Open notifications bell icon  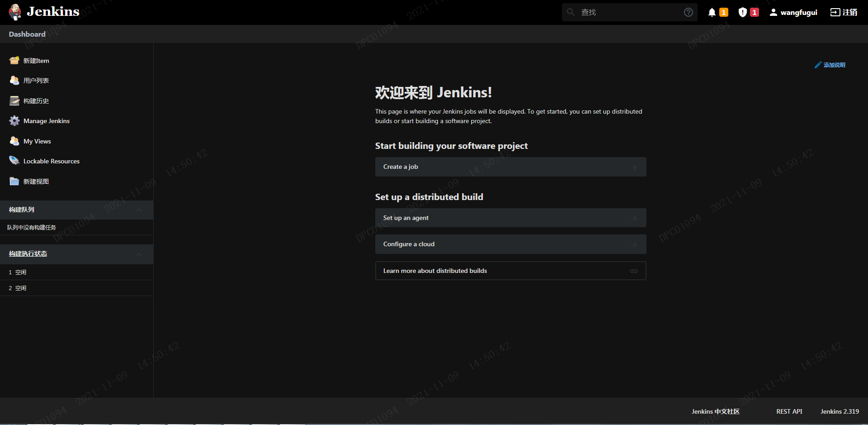712,12
